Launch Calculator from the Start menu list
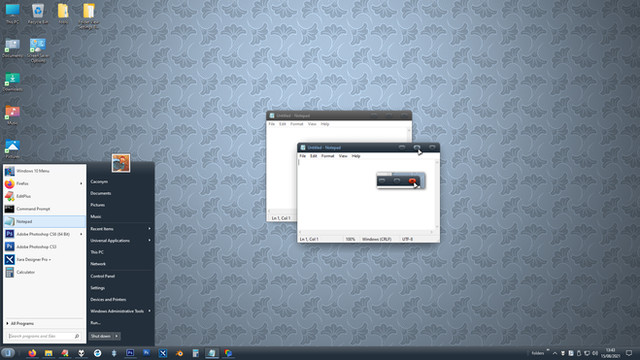 coord(25,272)
